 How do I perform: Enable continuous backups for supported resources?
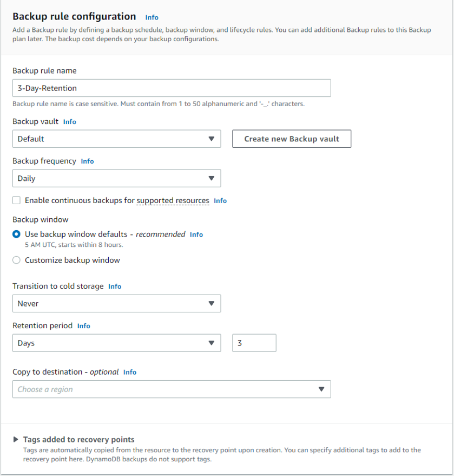click(16, 200)
